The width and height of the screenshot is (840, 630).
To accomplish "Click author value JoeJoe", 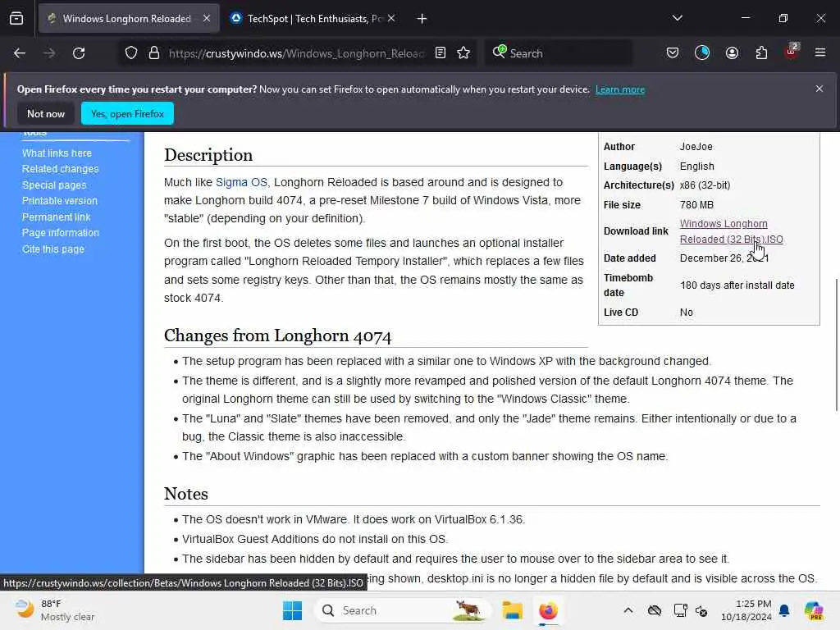I will coord(696,146).
